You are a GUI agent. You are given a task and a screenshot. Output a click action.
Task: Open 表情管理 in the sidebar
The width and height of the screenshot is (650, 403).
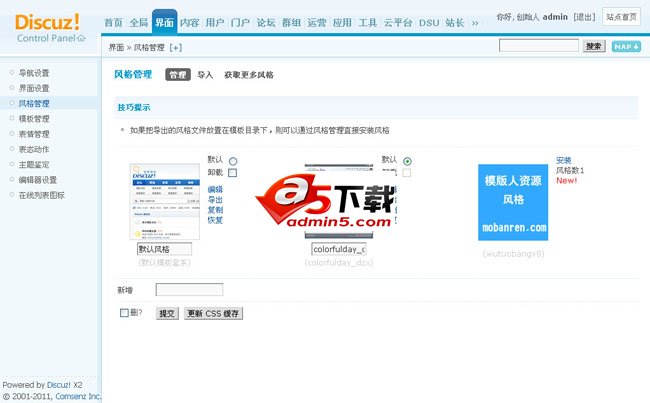[x=34, y=134]
